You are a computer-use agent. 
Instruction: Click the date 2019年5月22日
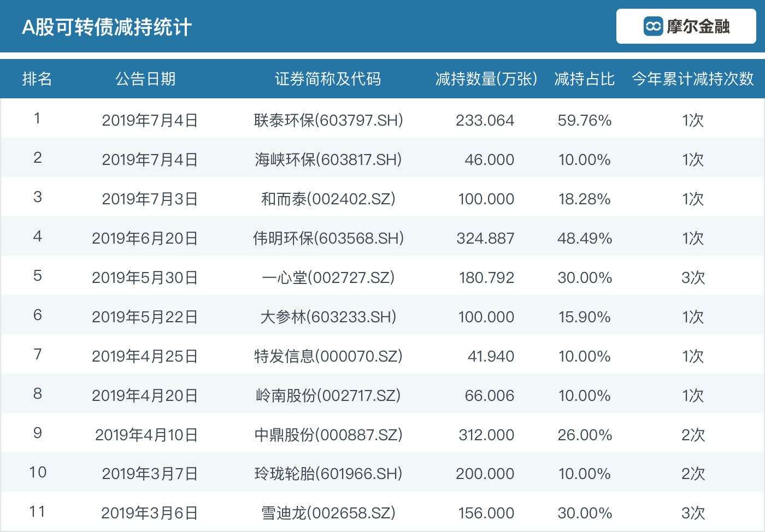point(145,317)
